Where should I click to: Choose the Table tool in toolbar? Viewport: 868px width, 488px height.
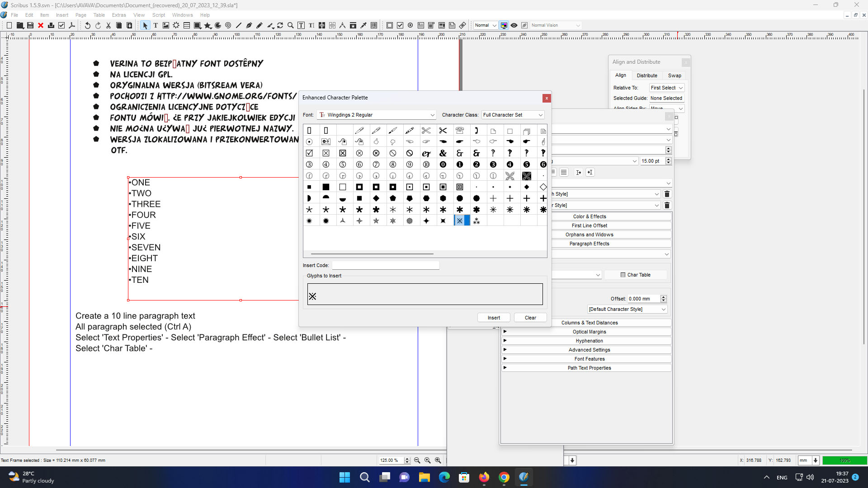coord(187,26)
